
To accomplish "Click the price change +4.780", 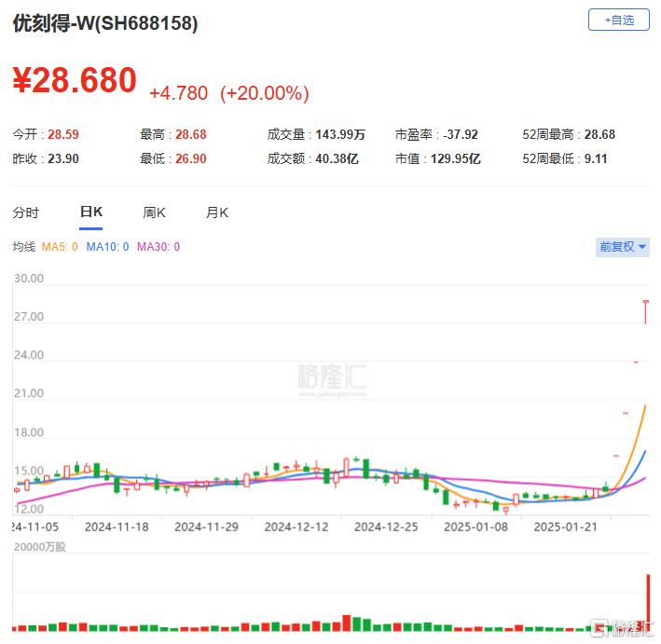I will pyautogui.click(x=178, y=93).
